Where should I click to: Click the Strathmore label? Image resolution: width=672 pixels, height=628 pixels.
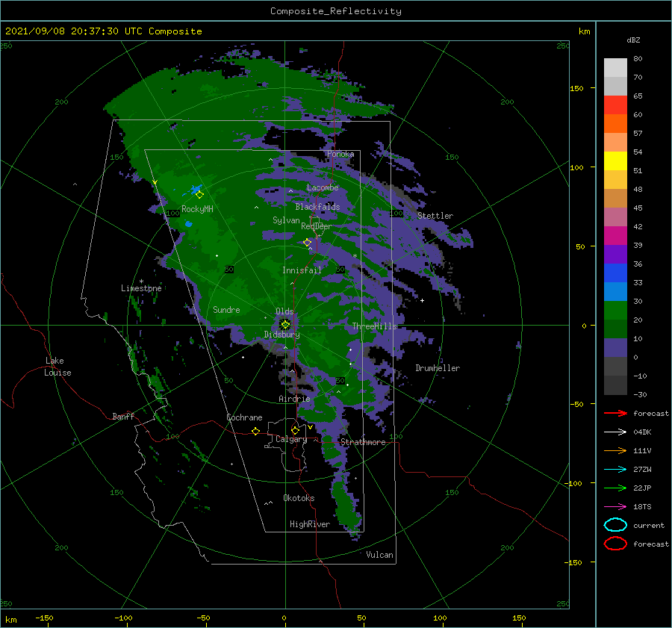coord(363,442)
